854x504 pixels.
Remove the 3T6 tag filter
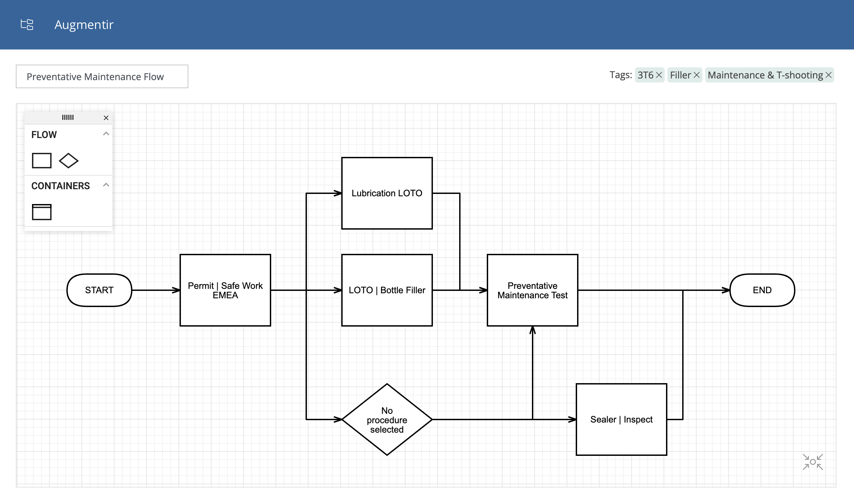pos(661,75)
